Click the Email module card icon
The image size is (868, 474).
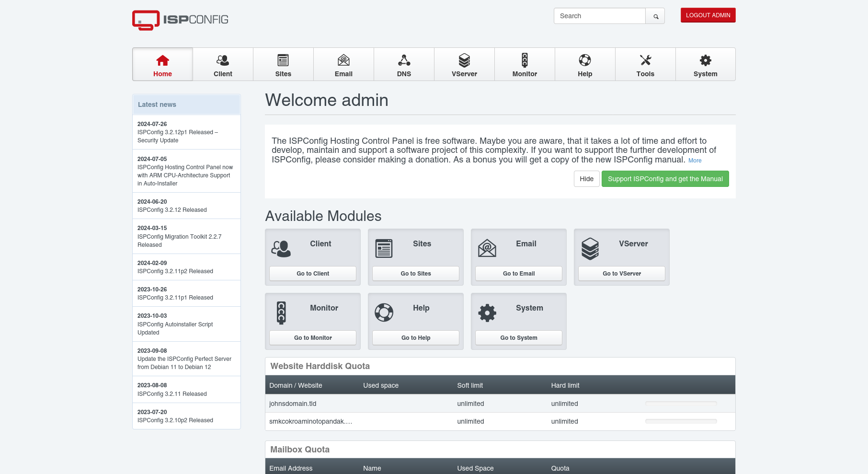click(487, 248)
